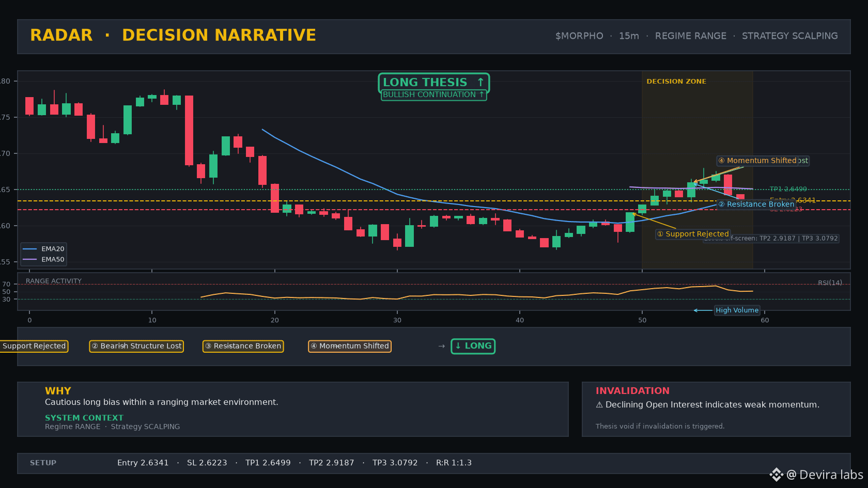The image size is (868, 488).
Task: Select the Bearish Structure Lost chip
Action: point(136,346)
